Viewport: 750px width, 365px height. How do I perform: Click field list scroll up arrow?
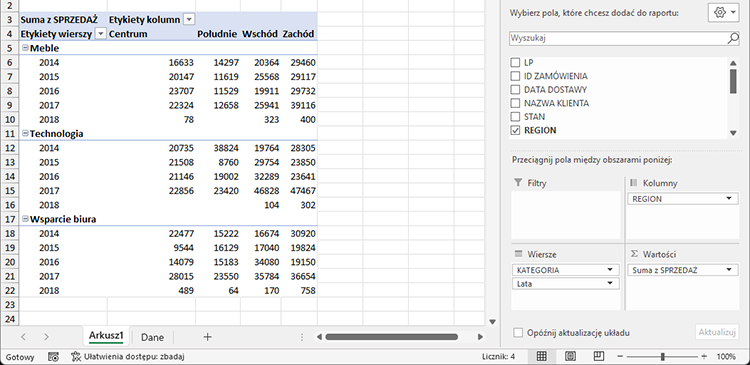pos(733,63)
